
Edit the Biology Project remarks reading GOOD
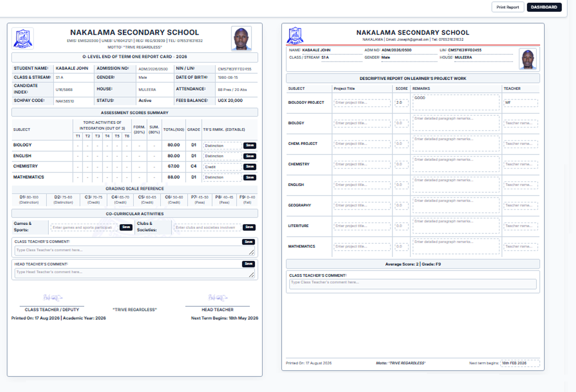click(456, 102)
